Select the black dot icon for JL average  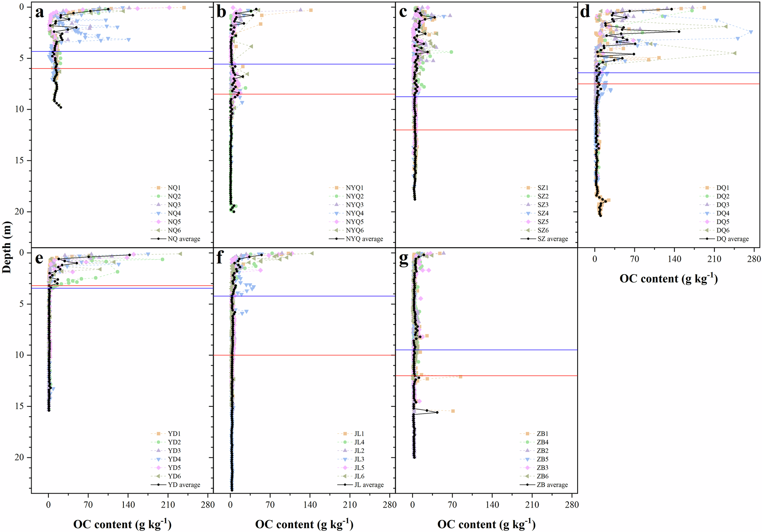[345, 485]
